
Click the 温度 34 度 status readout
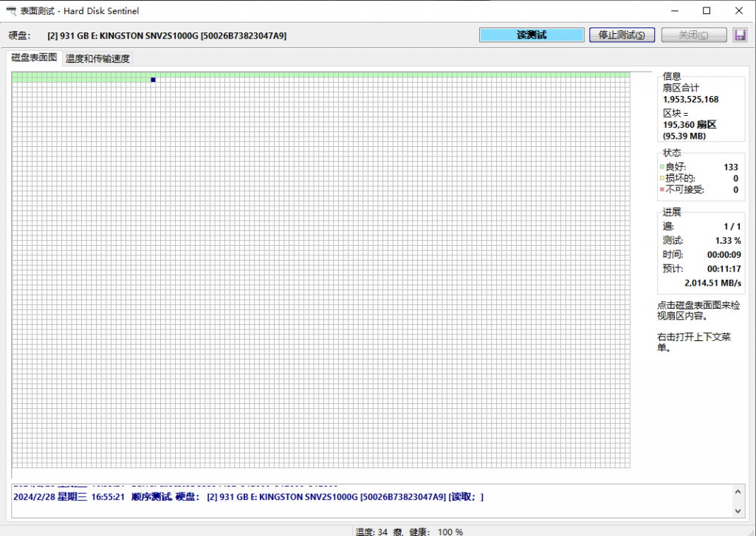[381, 532]
